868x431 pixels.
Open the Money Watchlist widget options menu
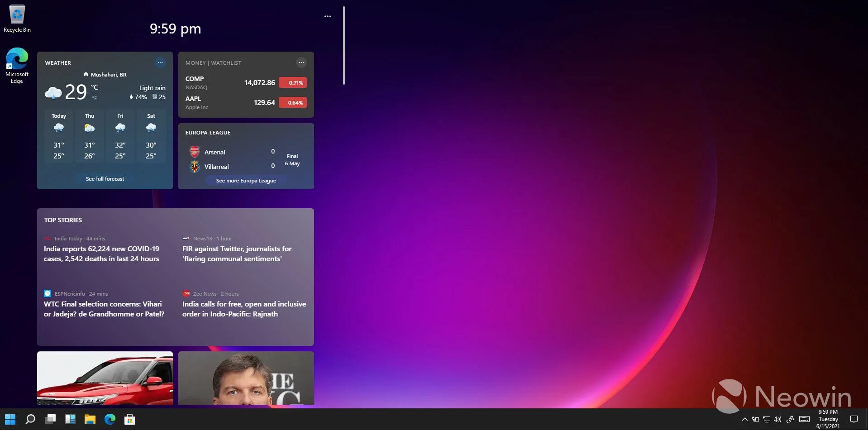point(301,62)
